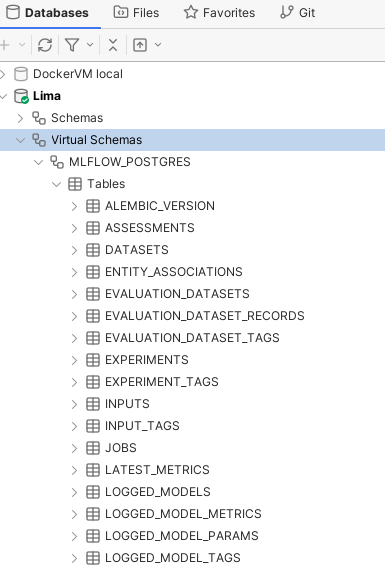Expand the ALEMBIC_VERSION table
This screenshot has height=572, width=385.
click(x=74, y=206)
